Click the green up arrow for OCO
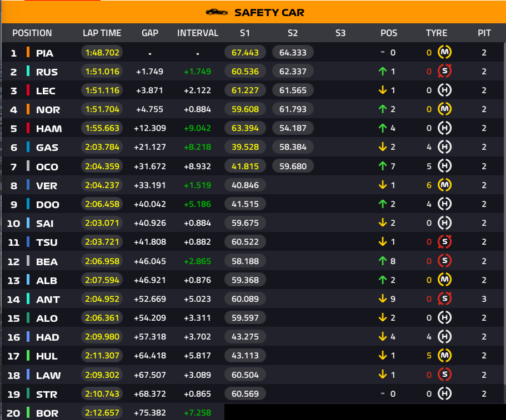 tap(383, 166)
